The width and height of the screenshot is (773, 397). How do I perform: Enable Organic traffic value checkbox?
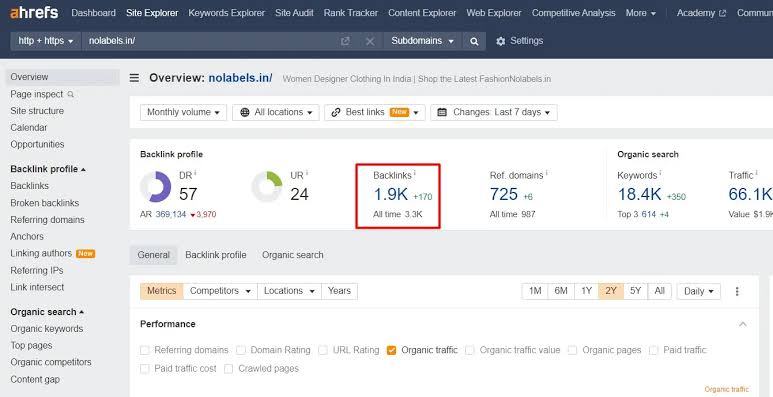coord(470,350)
